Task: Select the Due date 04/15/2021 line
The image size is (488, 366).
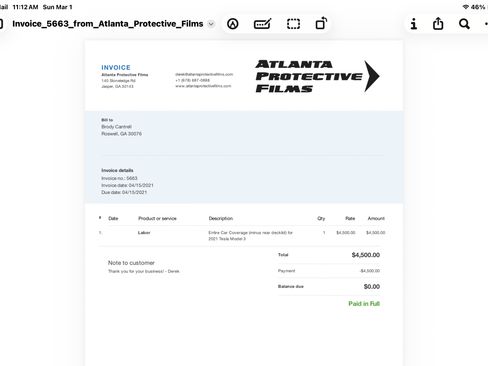Action: click(124, 192)
